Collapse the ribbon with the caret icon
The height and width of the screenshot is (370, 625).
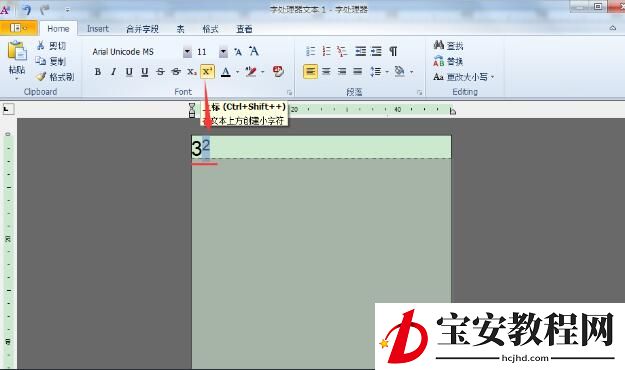pyautogui.click(x=613, y=28)
